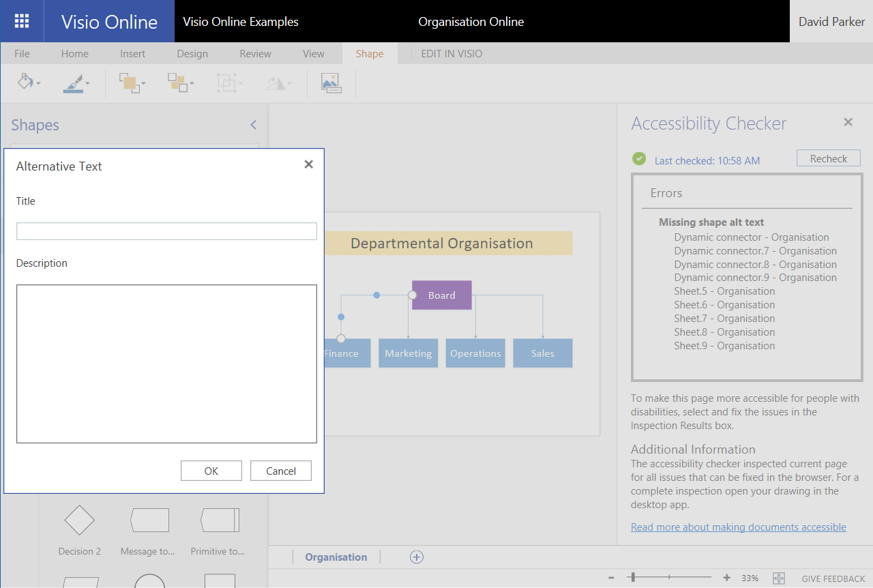Click the Title input field
873x588 pixels.
pyautogui.click(x=166, y=231)
